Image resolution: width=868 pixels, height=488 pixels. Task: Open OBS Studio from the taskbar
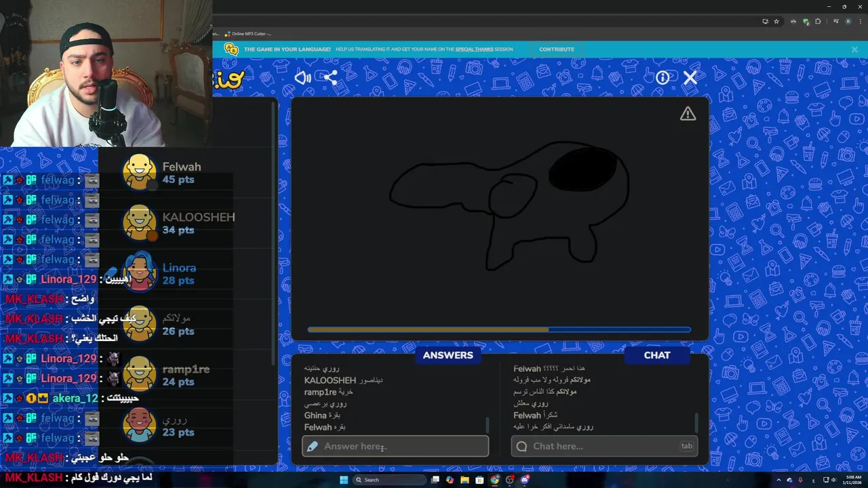[x=510, y=480]
